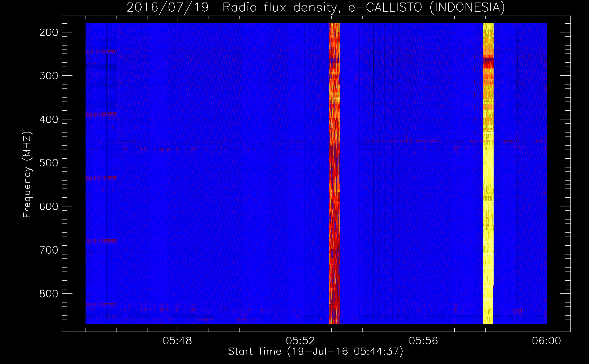Screen dimensions: 589x364
Task: Click the plot title mentioning e-CALLISTO (INDONESIA)
Action: point(316,7)
